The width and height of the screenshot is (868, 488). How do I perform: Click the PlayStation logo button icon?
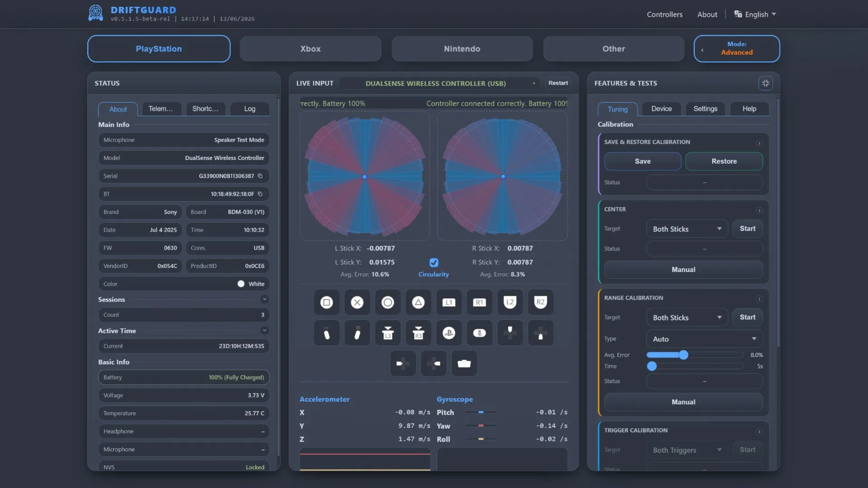point(449,333)
